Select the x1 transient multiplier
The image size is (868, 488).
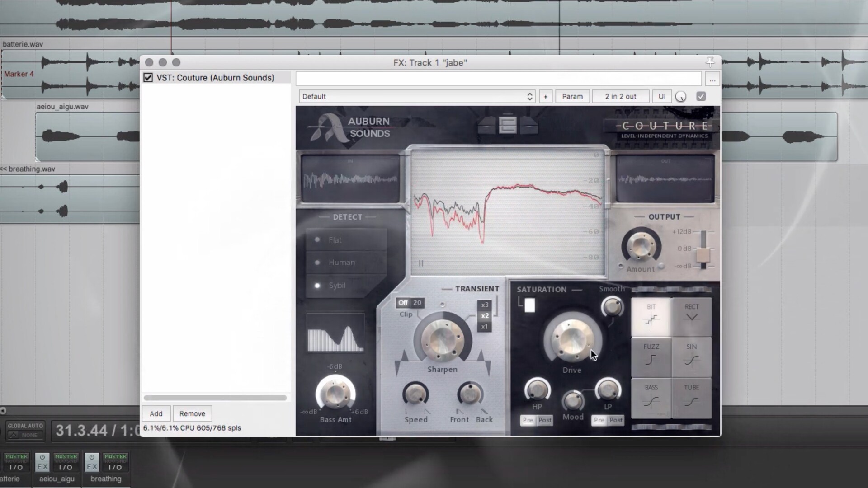click(485, 326)
